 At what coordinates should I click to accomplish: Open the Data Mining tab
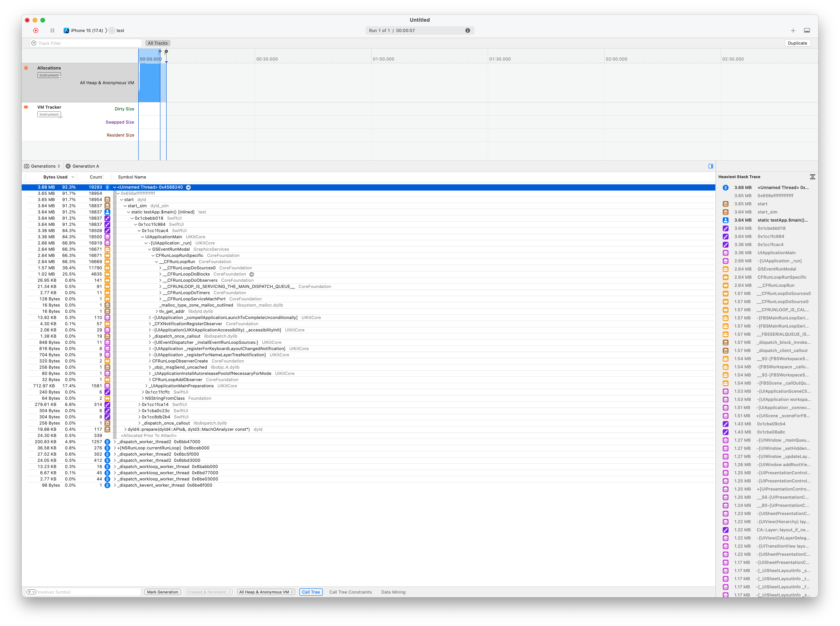click(393, 592)
